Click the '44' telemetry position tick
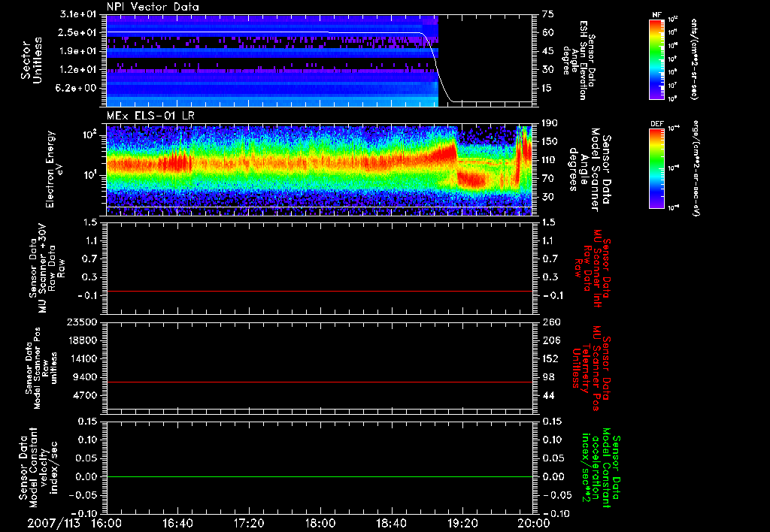 point(548,395)
